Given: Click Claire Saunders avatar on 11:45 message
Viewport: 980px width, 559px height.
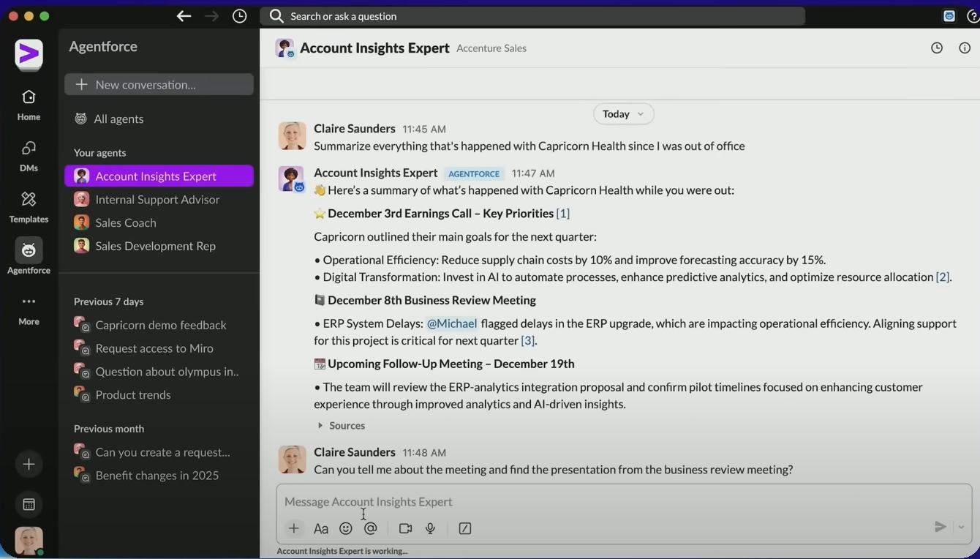Looking at the screenshot, I should (x=292, y=136).
